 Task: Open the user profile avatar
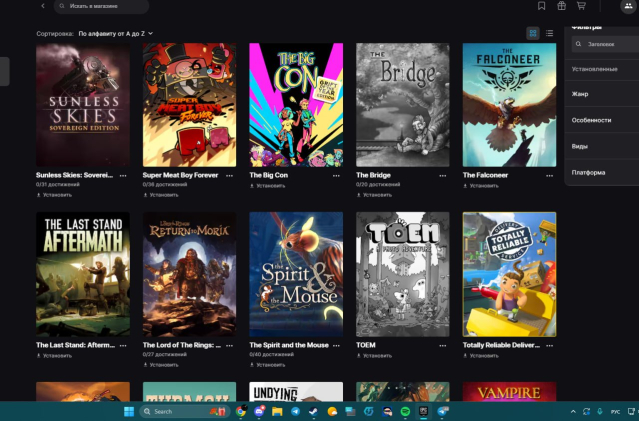tap(627, 6)
